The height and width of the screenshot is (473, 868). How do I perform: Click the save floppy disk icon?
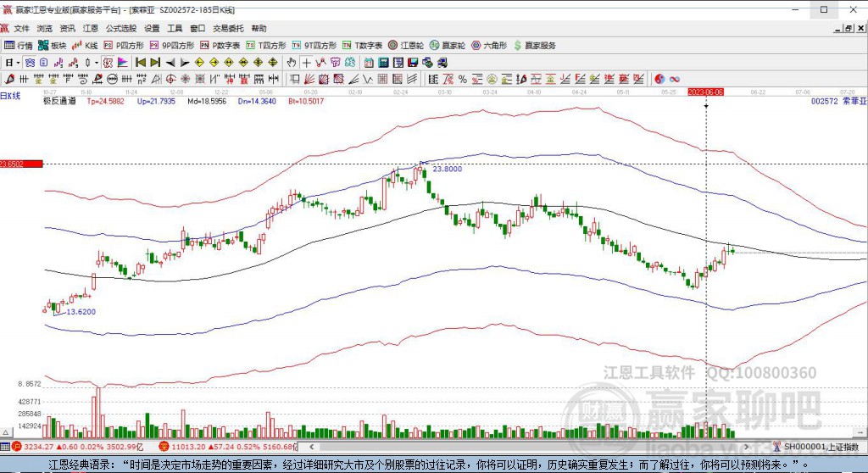[x=413, y=63]
